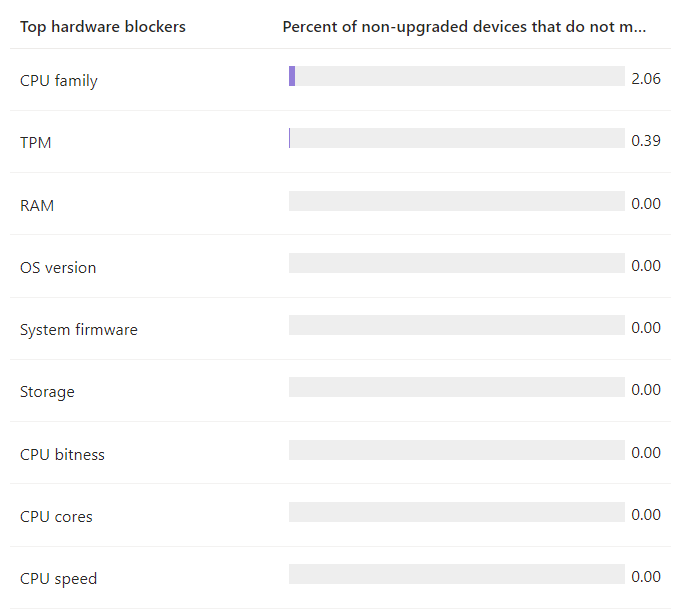Click the 0.39 value for TPM
Viewport: 687px width, 614px height.
coord(646,141)
